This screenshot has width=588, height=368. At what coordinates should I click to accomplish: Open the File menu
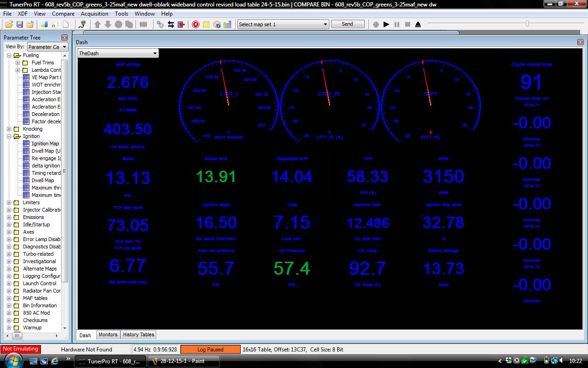tap(7, 14)
